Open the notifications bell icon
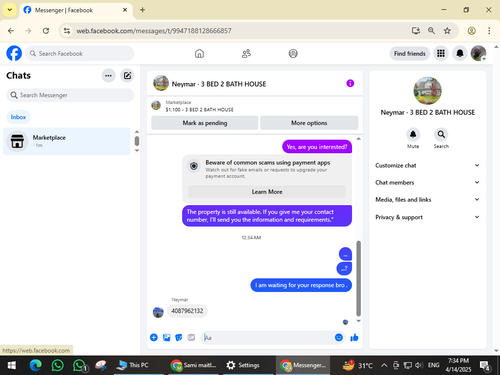 460,53
